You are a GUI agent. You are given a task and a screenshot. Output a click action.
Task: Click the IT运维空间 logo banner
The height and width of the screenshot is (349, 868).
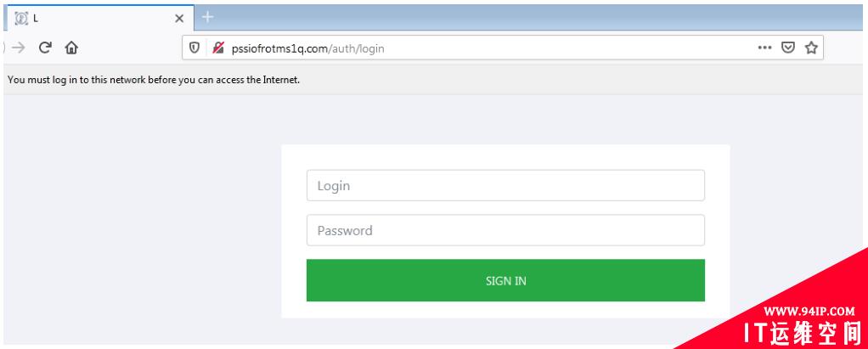802,332
